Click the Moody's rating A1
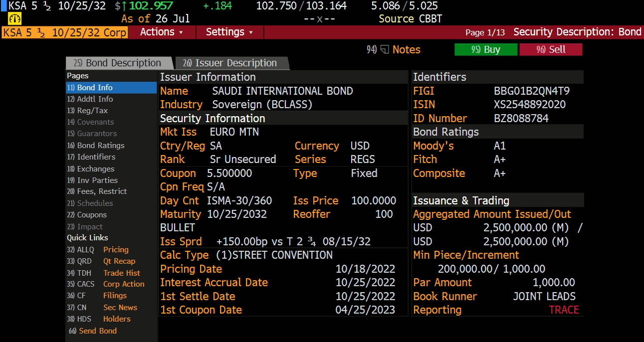The image size is (644, 342). [500, 146]
